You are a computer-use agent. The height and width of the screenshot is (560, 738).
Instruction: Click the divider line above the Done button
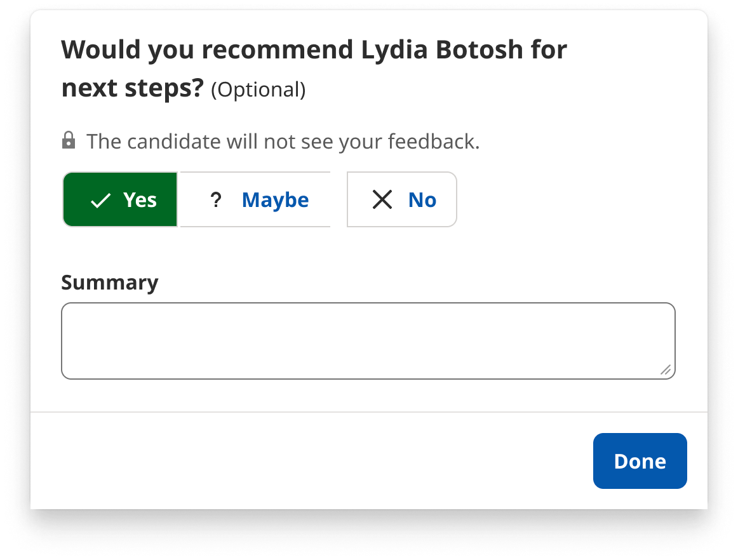[x=369, y=412]
